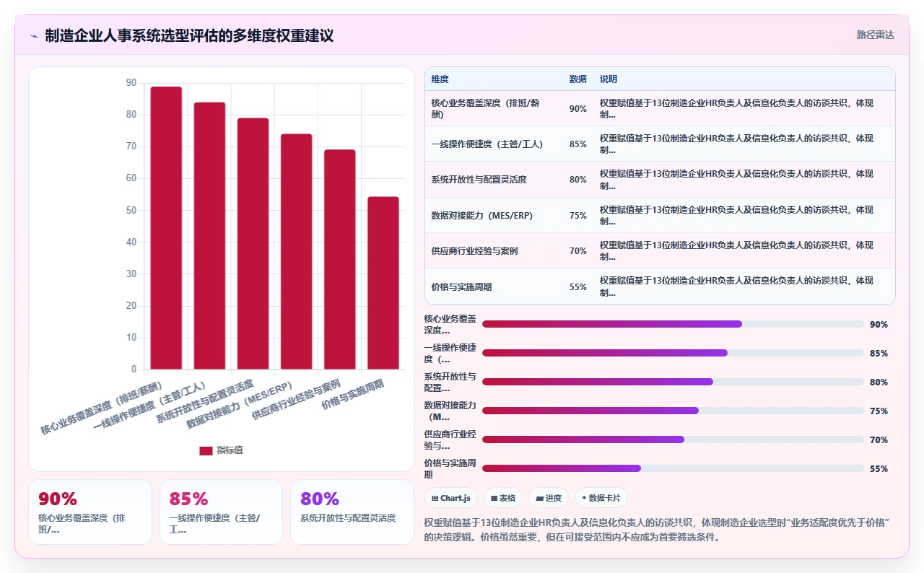Screen dimensions: 924x573
Task: Click the 90% table cell
Action: click(x=577, y=109)
